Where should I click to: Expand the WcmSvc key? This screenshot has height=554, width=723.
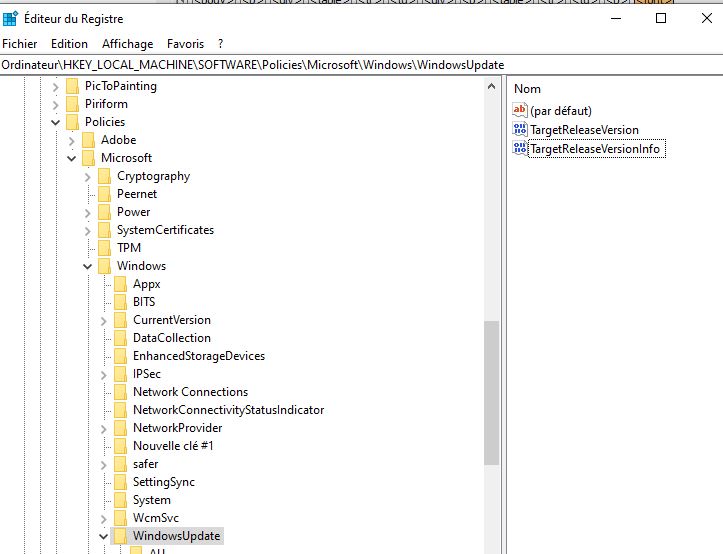point(104,518)
